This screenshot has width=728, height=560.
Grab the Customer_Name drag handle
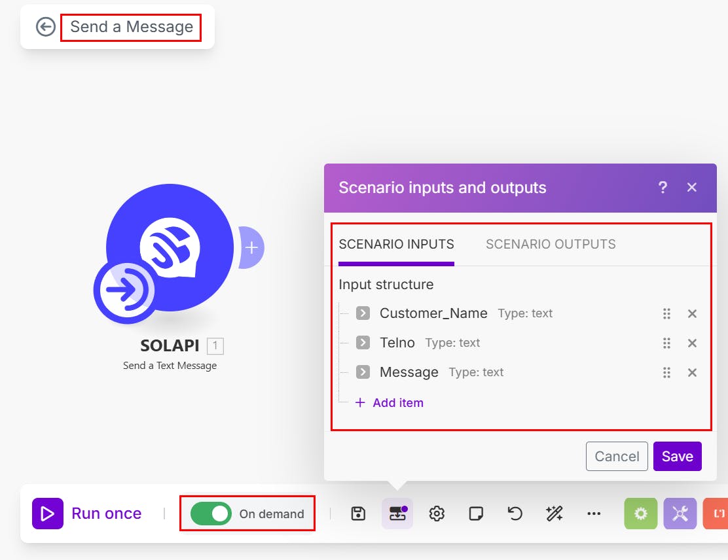tap(666, 314)
